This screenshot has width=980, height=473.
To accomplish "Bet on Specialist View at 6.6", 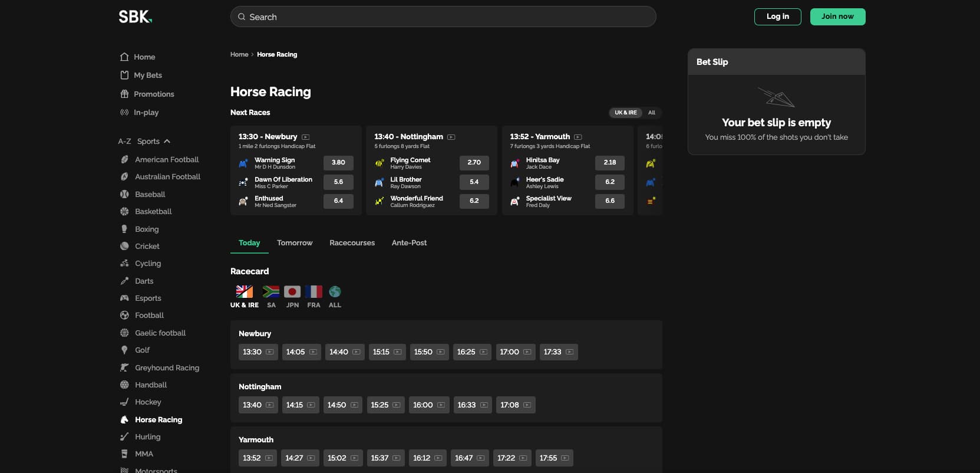I will point(610,201).
